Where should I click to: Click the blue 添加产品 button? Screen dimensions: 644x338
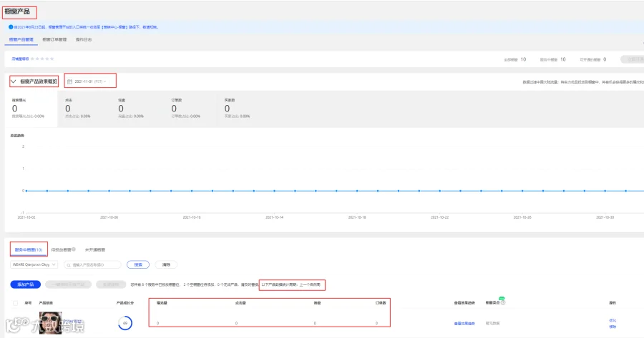[x=26, y=284]
